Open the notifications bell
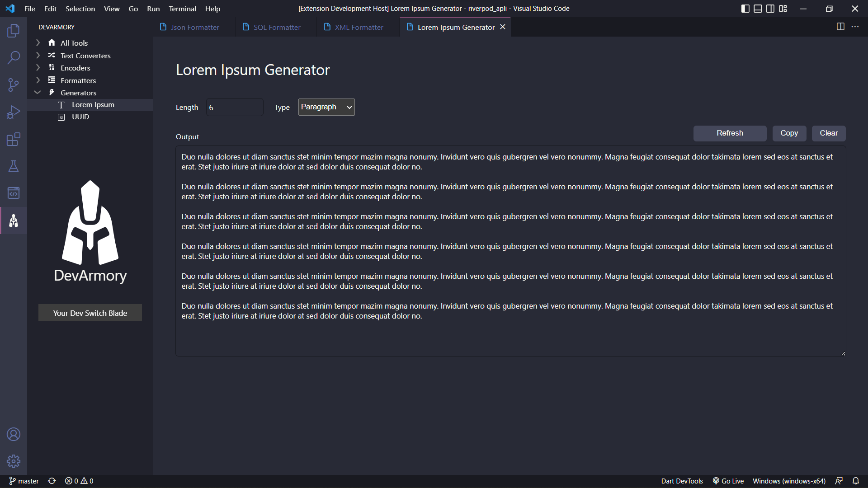 [856, 481]
